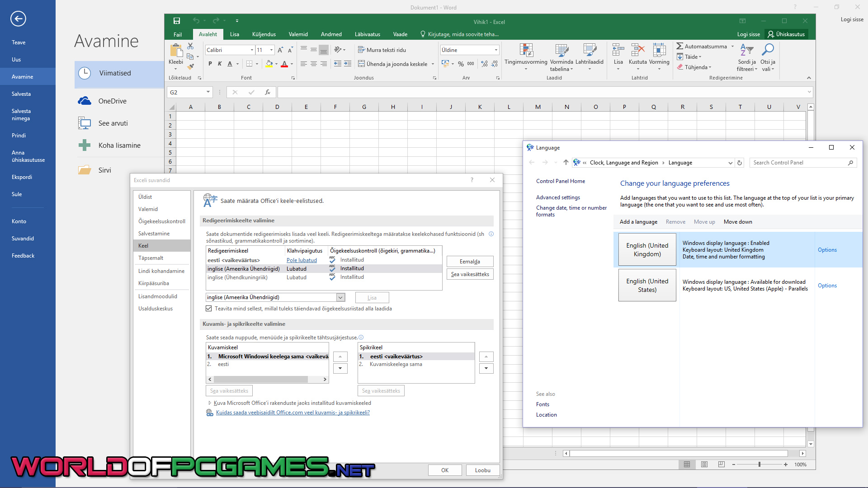
Task: Click the thousands separator 000 icon
Action: click(471, 64)
